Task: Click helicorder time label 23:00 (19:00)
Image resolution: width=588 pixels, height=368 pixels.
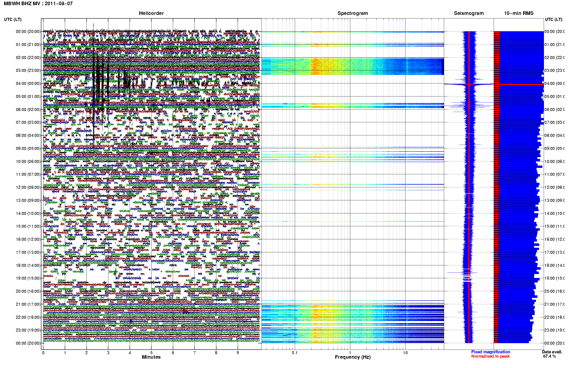Action: point(28,330)
